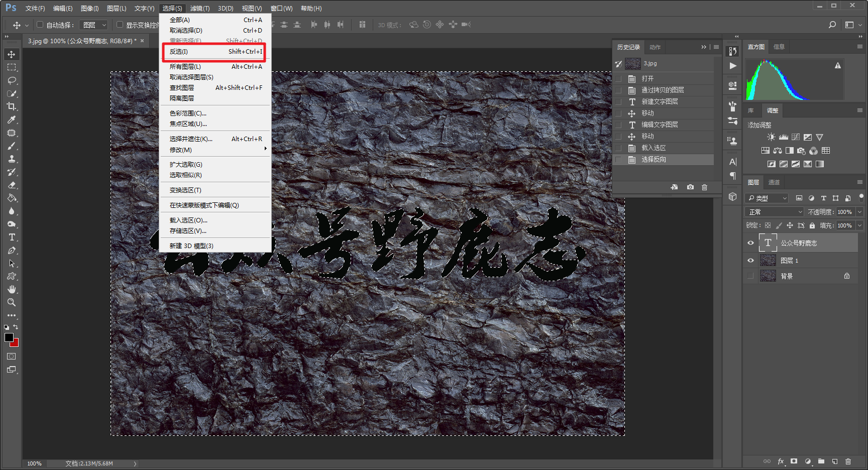Open History panel flyout menu
Screen dimensions: 868x470
[x=716, y=47]
